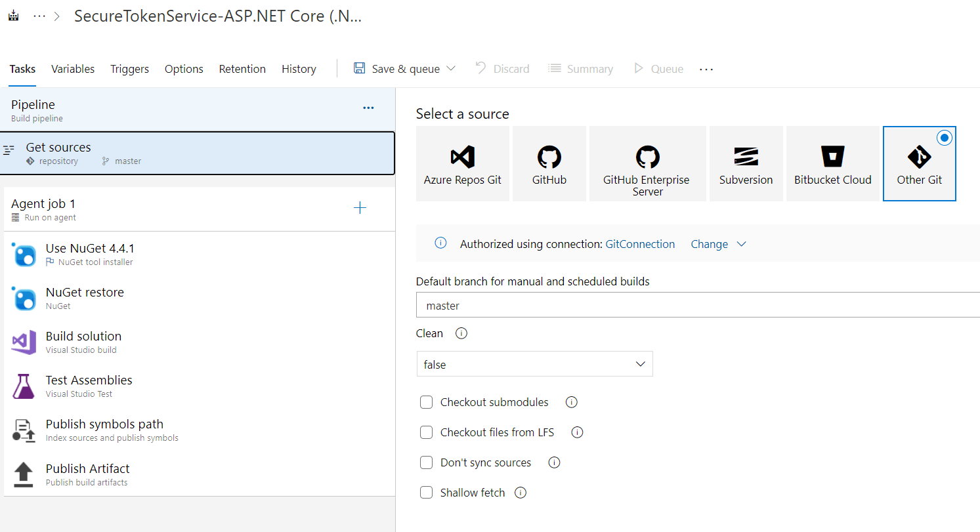Open the GitConnection link
This screenshot has width=980, height=532.
(640, 244)
